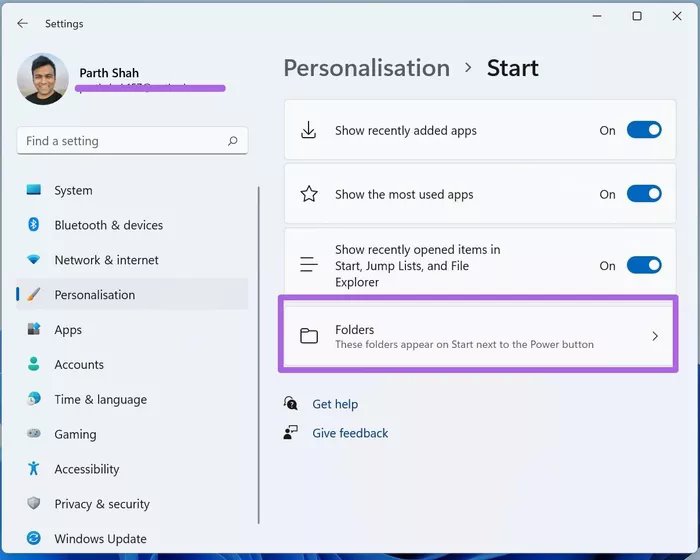Click the Parth Shah account name
700x560 pixels.
pos(109,73)
